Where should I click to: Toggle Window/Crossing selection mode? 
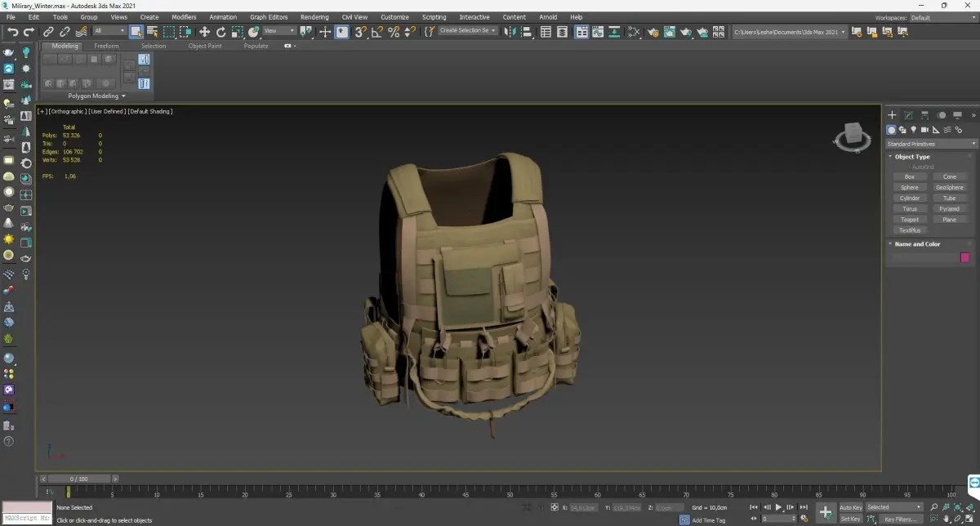pyautogui.click(x=186, y=32)
